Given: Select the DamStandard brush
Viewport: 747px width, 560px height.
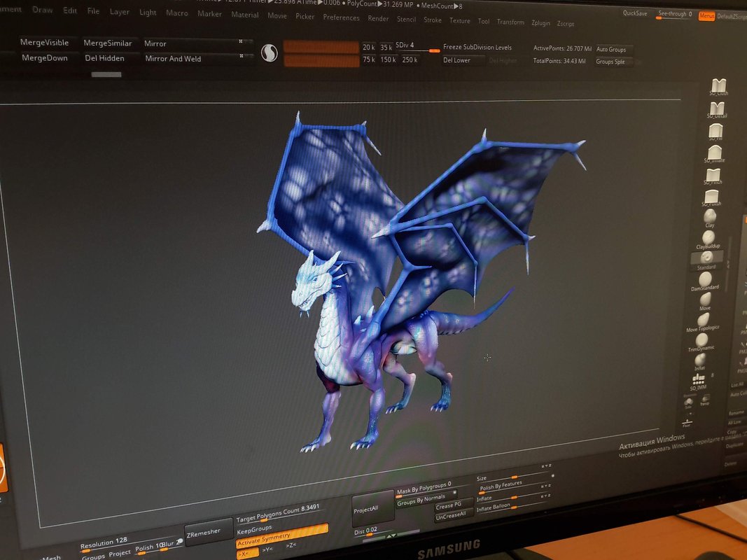Looking at the screenshot, I should coord(705,281).
